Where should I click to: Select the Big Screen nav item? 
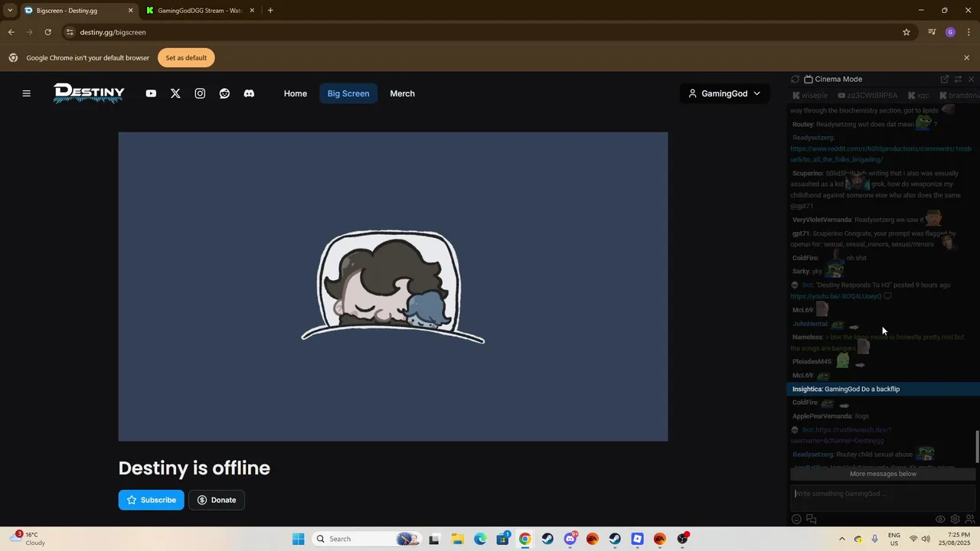coord(348,93)
